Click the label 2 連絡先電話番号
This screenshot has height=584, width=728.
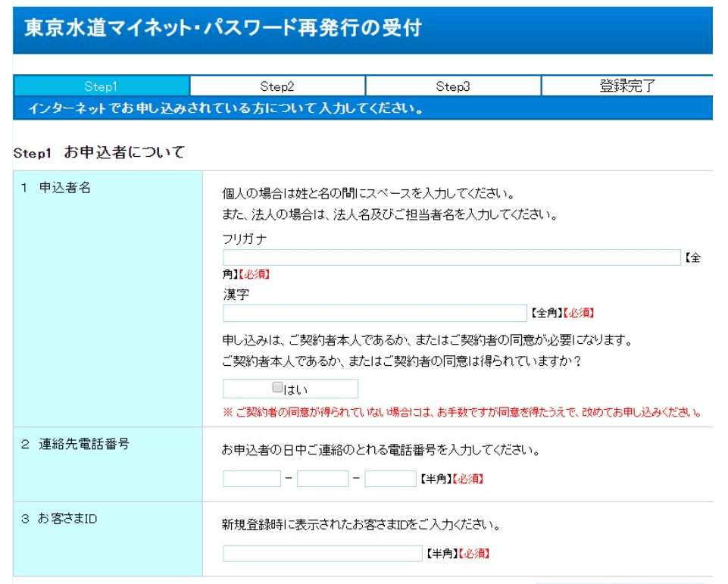75,445
